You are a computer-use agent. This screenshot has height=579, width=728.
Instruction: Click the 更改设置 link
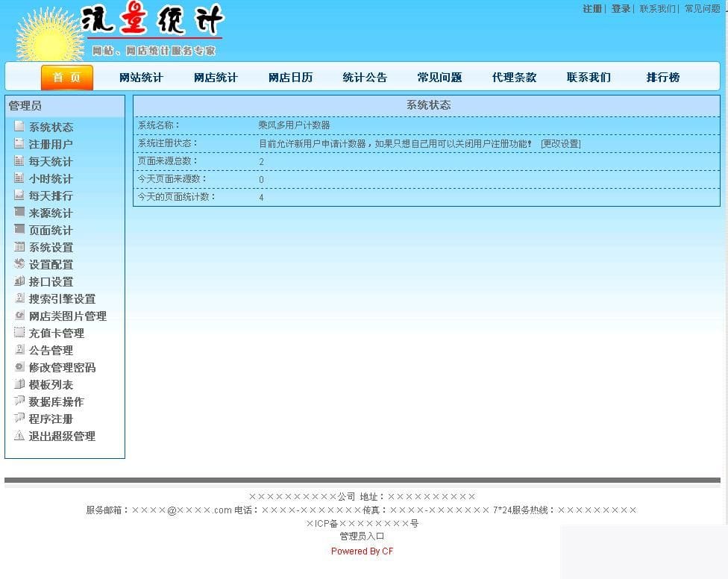[562, 143]
